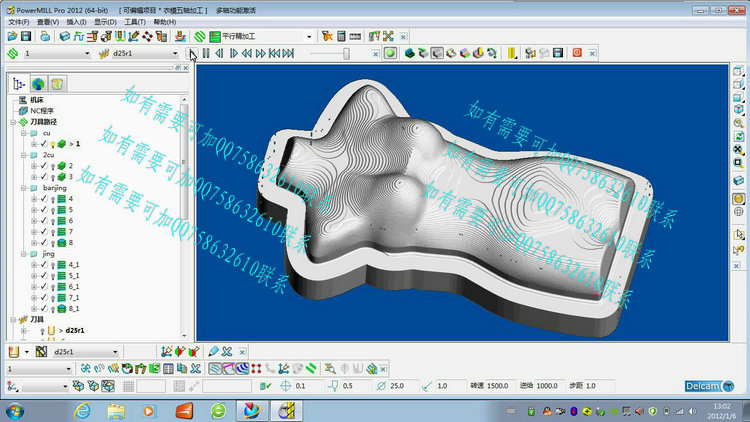The height and width of the screenshot is (422, 750).
Task: Open 工具(T) menu
Action: coord(135,22)
